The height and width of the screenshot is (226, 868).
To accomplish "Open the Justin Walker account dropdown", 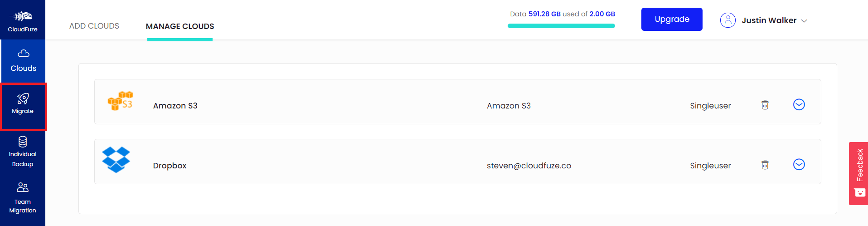I will coord(774,20).
